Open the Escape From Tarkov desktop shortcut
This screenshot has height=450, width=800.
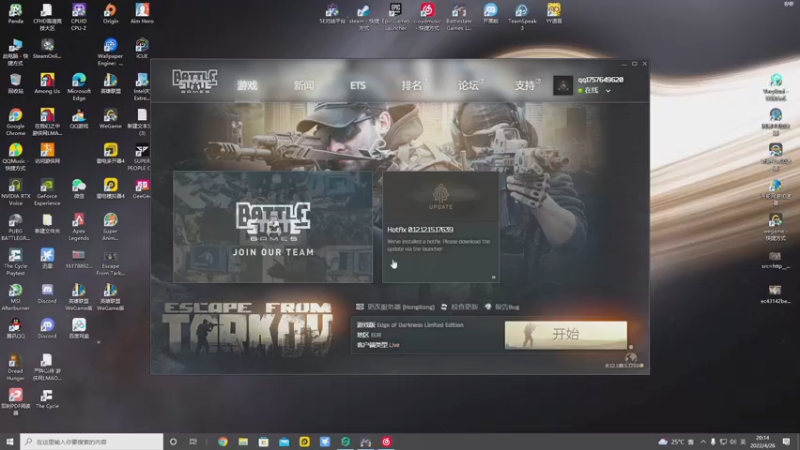110,262
